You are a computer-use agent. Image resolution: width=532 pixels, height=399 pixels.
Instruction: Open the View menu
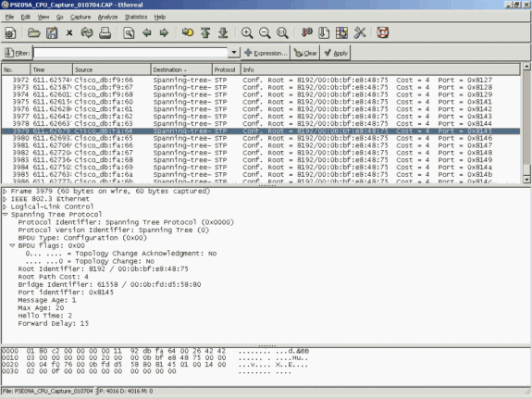tap(43, 17)
